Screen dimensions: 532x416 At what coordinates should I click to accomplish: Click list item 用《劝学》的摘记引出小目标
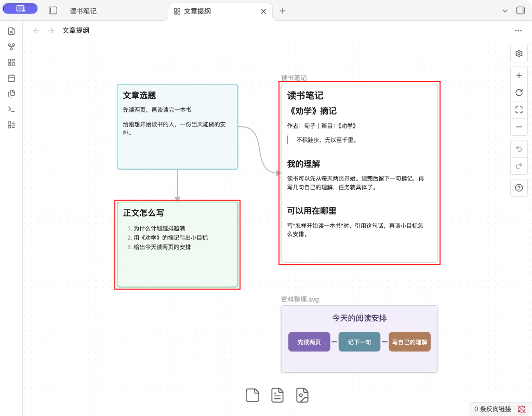pos(170,238)
